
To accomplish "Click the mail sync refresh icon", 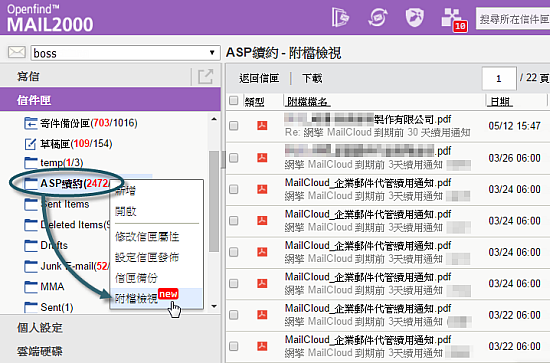I will click(x=378, y=17).
